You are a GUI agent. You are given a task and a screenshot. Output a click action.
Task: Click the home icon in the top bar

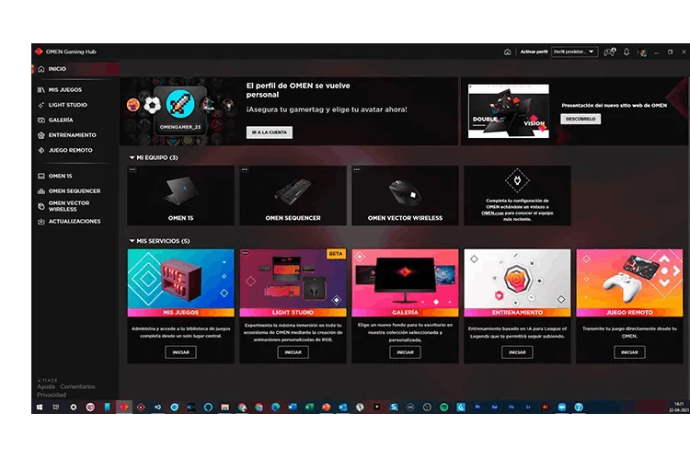click(x=507, y=52)
